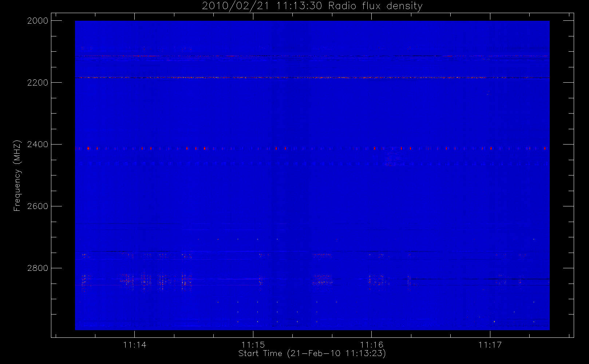Click the 11:15 time tick label

tap(253, 345)
